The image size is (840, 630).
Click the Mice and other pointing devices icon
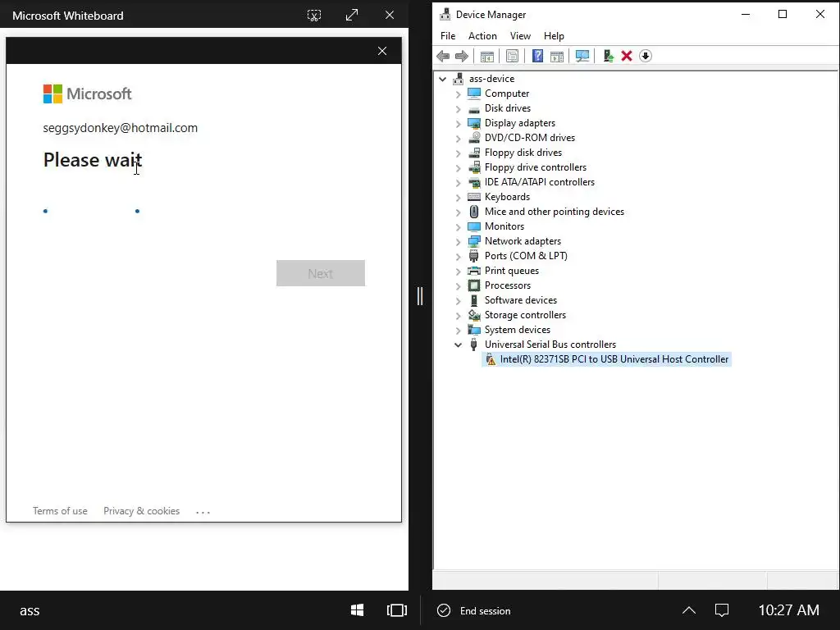pyautogui.click(x=474, y=212)
